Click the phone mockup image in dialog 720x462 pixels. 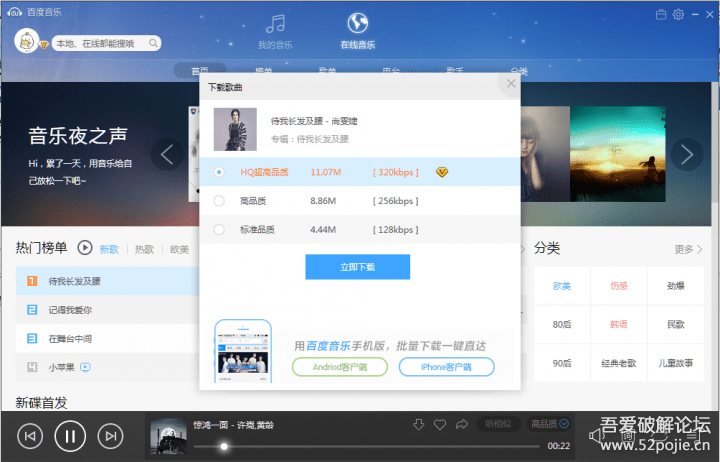point(243,351)
